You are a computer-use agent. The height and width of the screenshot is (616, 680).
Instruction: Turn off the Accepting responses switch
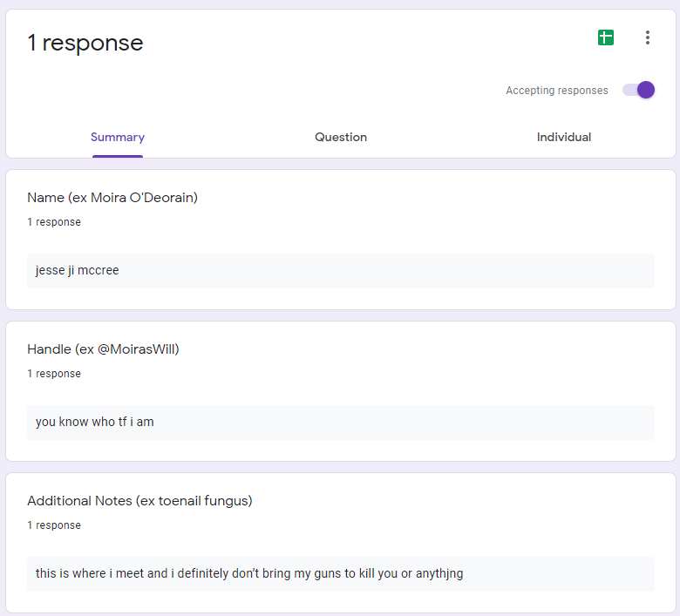(638, 90)
